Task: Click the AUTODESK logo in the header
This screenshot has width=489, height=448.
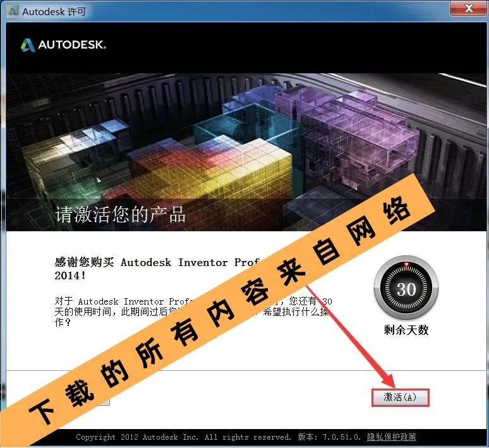Action: [63, 45]
